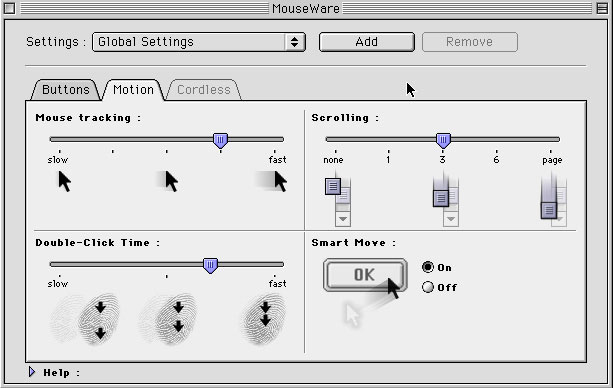Image resolution: width=613 pixels, height=388 pixels.
Task: Click the medium double-click fingerprint icon
Action: (x=168, y=320)
